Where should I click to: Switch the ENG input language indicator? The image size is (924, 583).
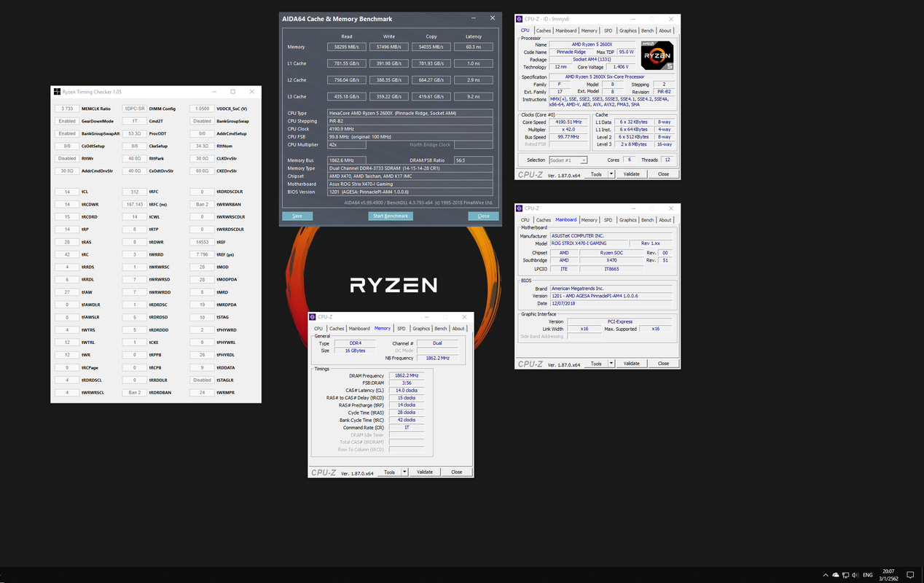coord(868,575)
